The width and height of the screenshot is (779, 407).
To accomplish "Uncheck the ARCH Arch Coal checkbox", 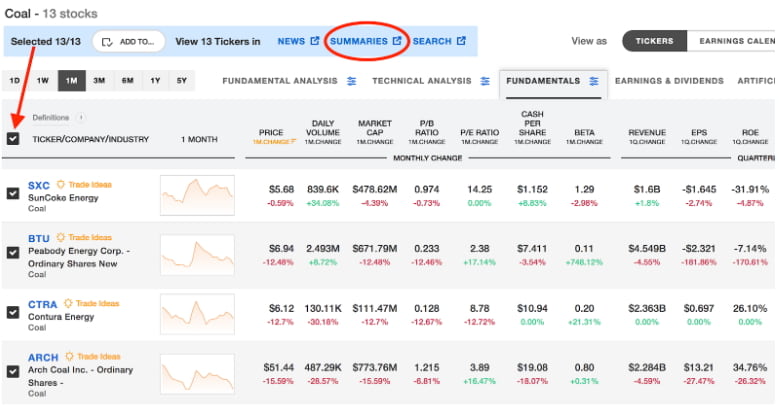I will point(13,371).
